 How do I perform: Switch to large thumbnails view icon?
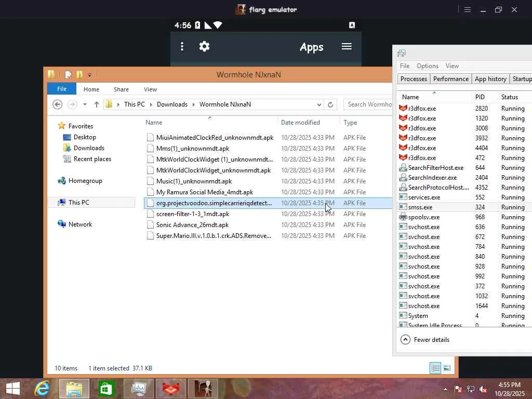(447, 368)
